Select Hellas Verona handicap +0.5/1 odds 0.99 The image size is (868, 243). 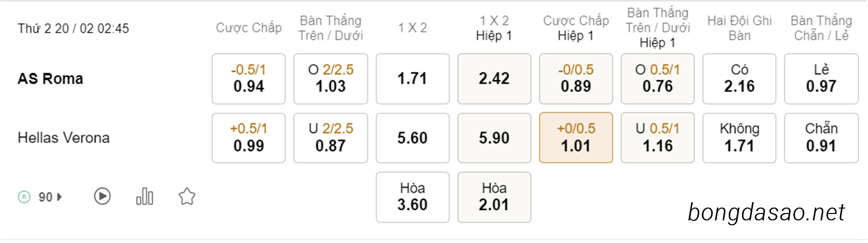(x=248, y=138)
